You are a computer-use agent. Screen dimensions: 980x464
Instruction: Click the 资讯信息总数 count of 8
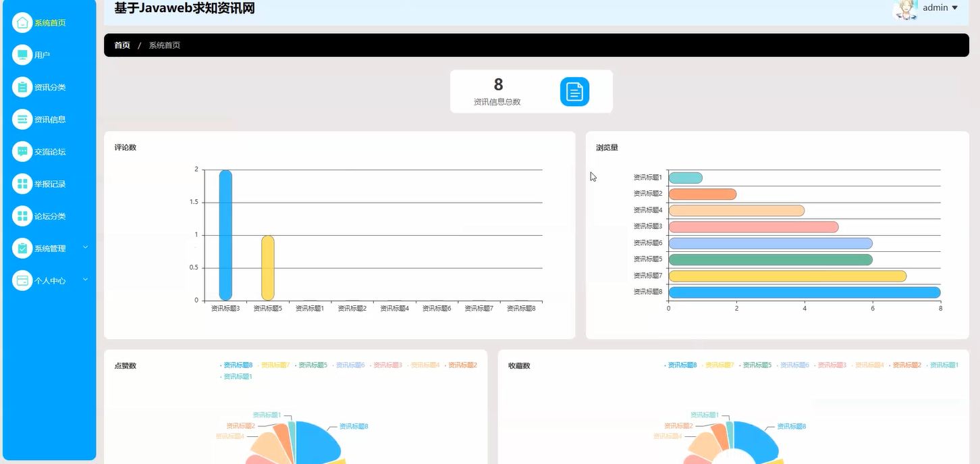click(x=498, y=84)
